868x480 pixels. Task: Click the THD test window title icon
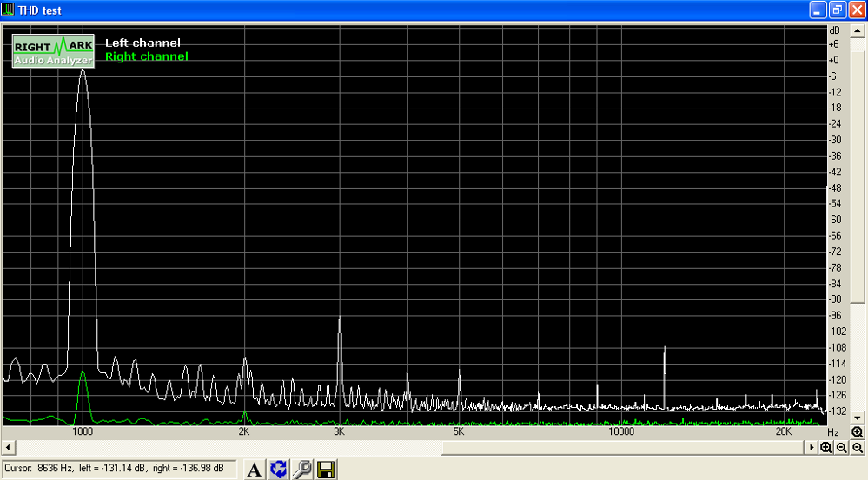coord(8,10)
